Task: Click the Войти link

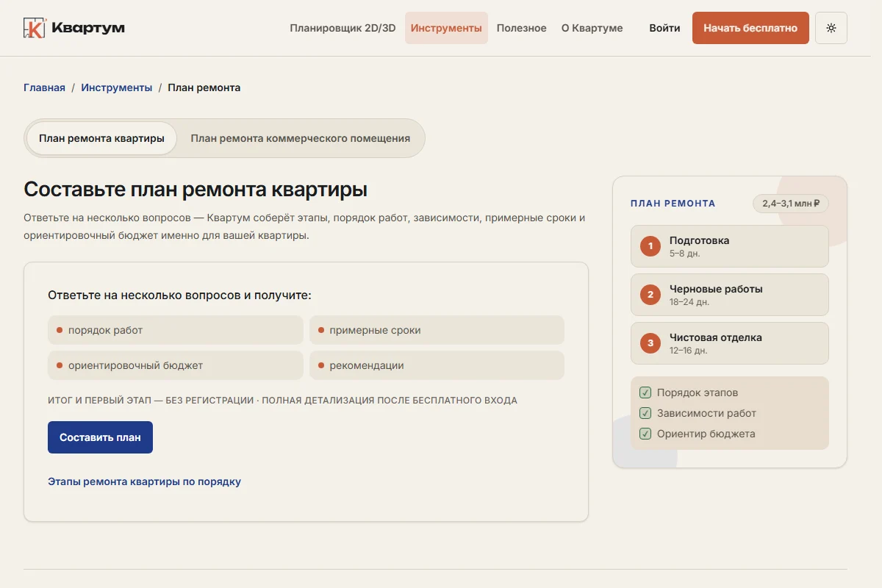Action: [664, 28]
